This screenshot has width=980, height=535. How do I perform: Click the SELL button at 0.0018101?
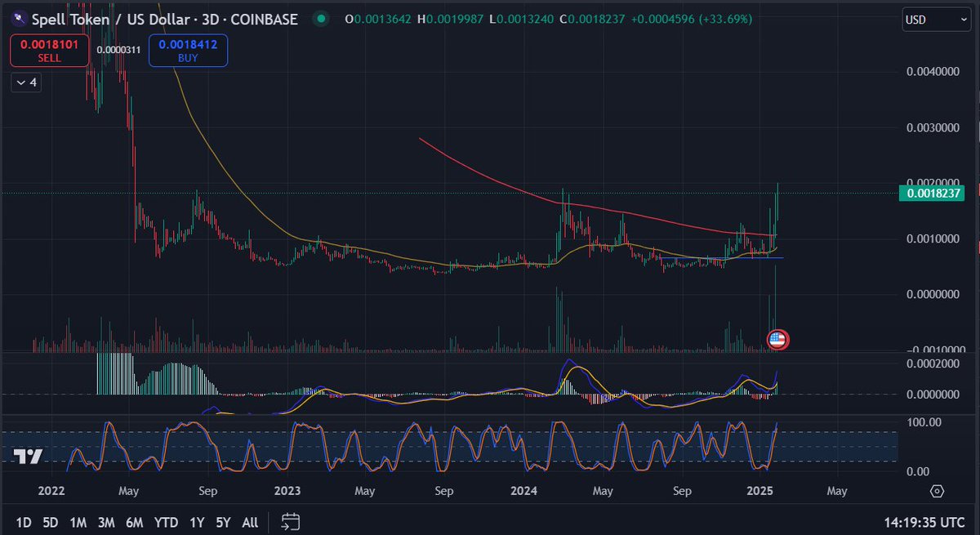48,51
